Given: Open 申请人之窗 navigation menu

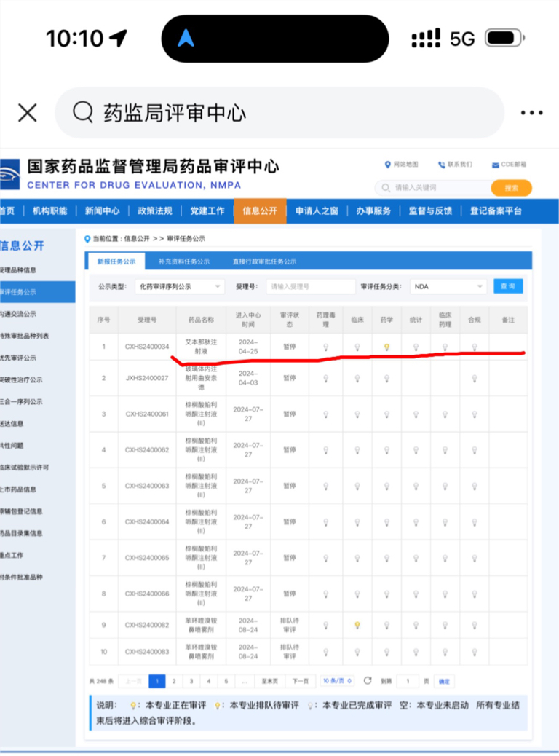Looking at the screenshot, I should pyautogui.click(x=317, y=210).
